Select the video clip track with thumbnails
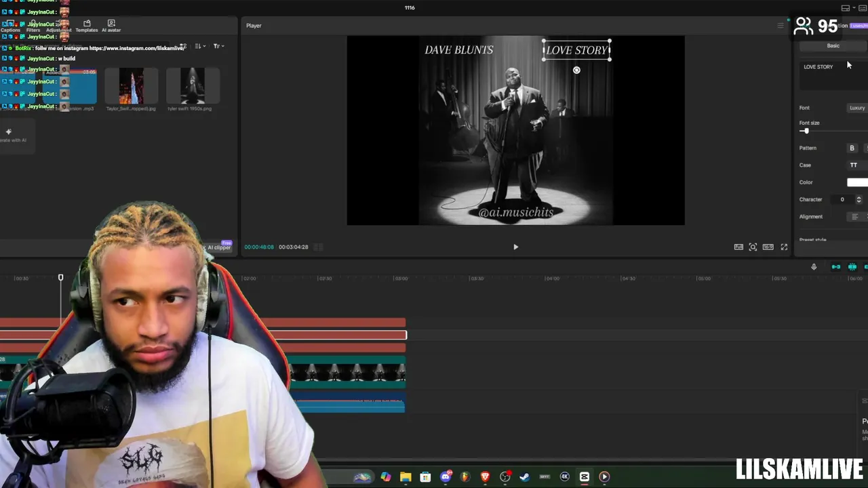 pos(347,371)
